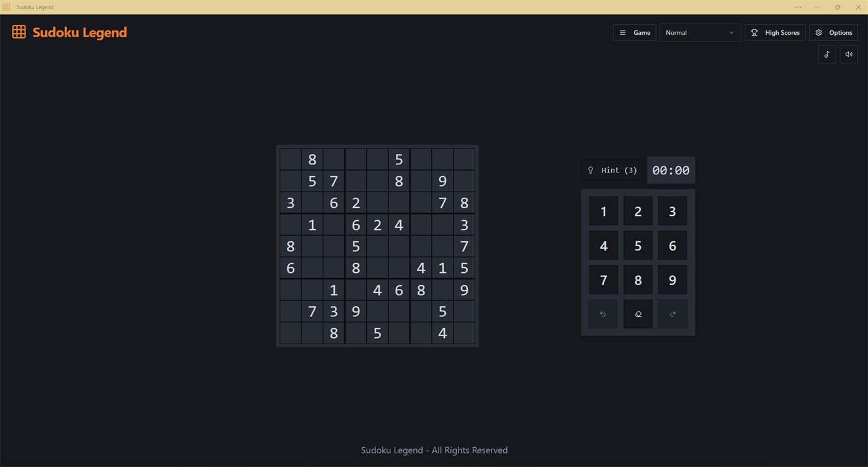The height and width of the screenshot is (467, 868).
Task: Toggle the background music note button
Action: coord(826,54)
